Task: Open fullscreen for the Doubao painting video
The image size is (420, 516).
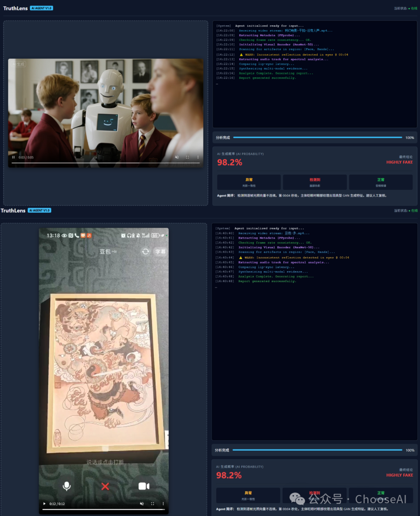Action: coord(152,504)
